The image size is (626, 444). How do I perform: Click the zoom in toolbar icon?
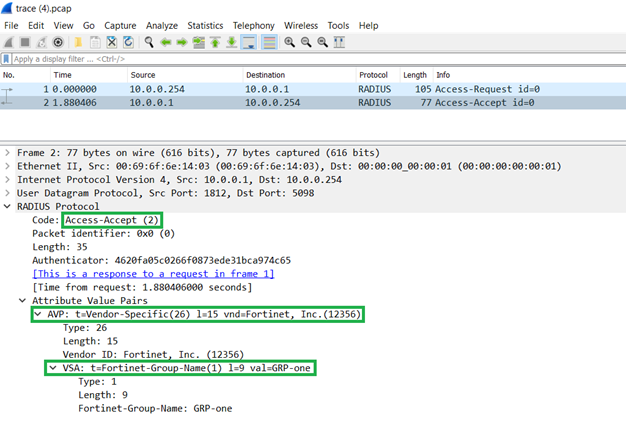tap(289, 42)
